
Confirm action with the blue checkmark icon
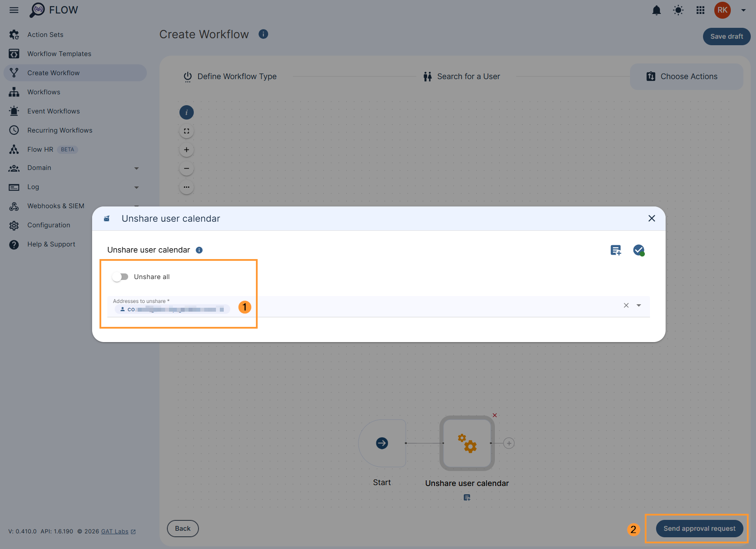click(638, 250)
